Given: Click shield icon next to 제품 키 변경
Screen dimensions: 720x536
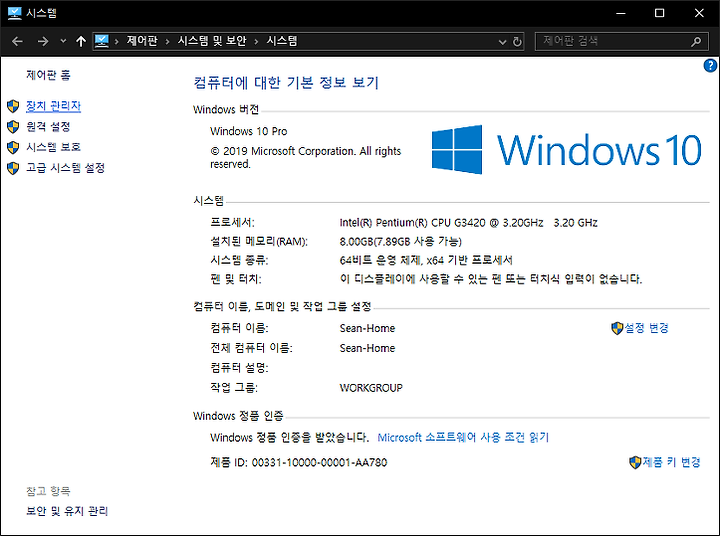Looking at the screenshot, I should 635,462.
